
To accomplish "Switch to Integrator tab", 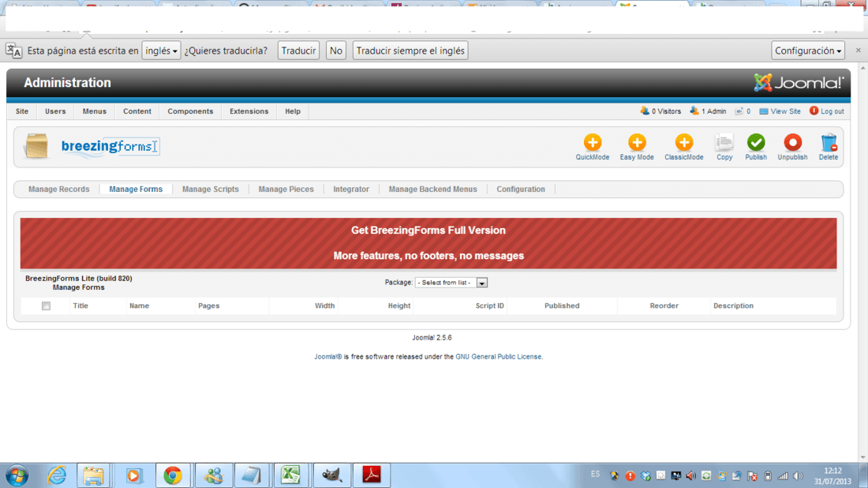I will coord(351,190).
